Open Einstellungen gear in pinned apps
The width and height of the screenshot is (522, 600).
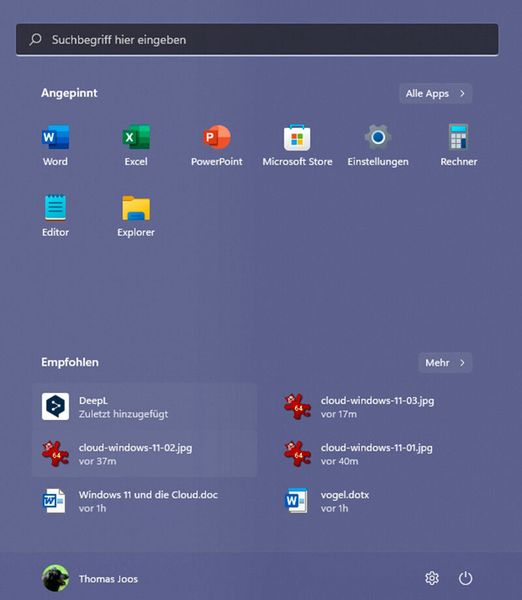click(378, 137)
